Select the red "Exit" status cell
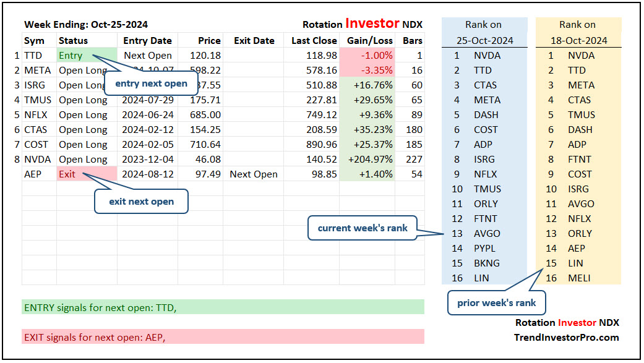This screenshot has width=644, height=363. pos(87,174)
